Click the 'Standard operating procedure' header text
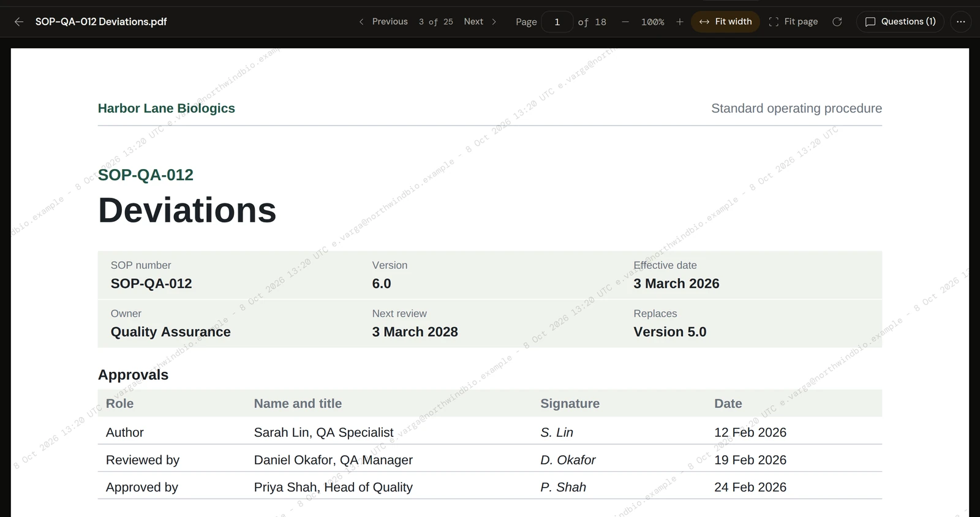This screenshot has width=980, height=517. click(x=797, y=108)
